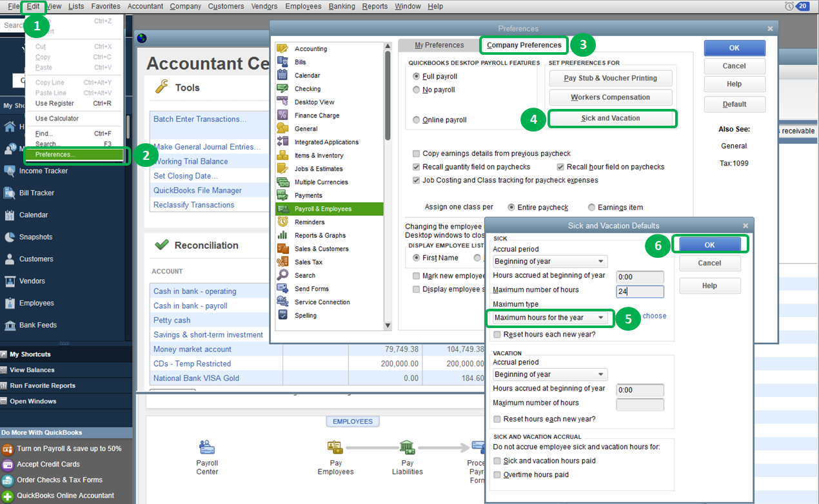Select the Full payroll radio button

point(417,76)
